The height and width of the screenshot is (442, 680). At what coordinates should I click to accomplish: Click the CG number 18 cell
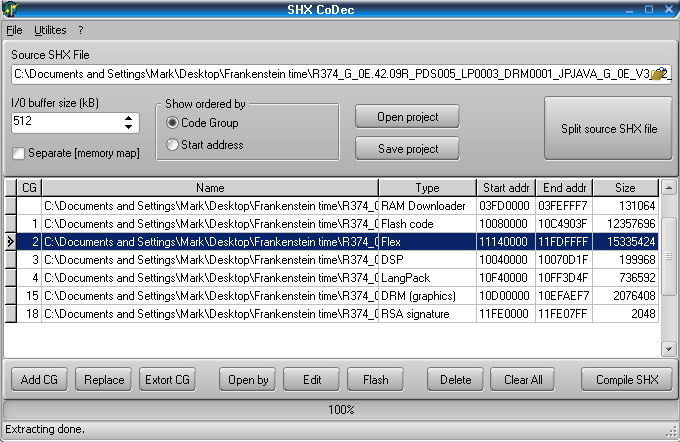(29, 314)
